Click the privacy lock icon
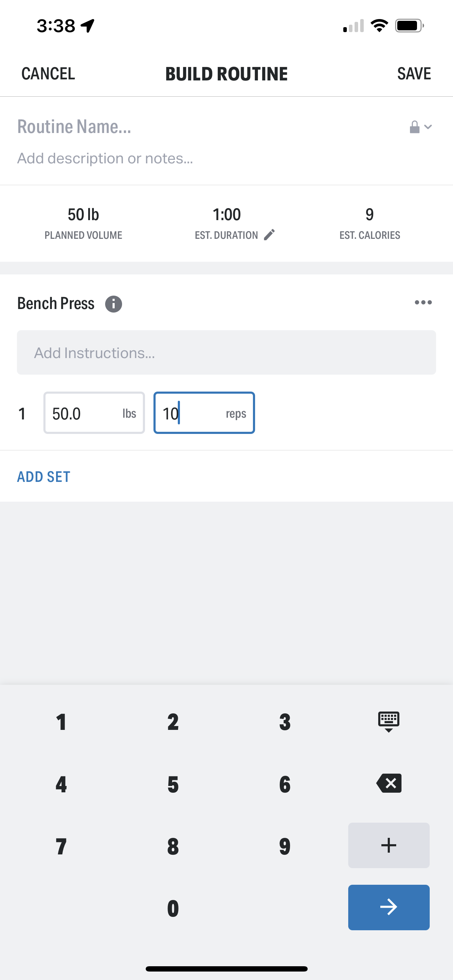 [x=414, y=126]
